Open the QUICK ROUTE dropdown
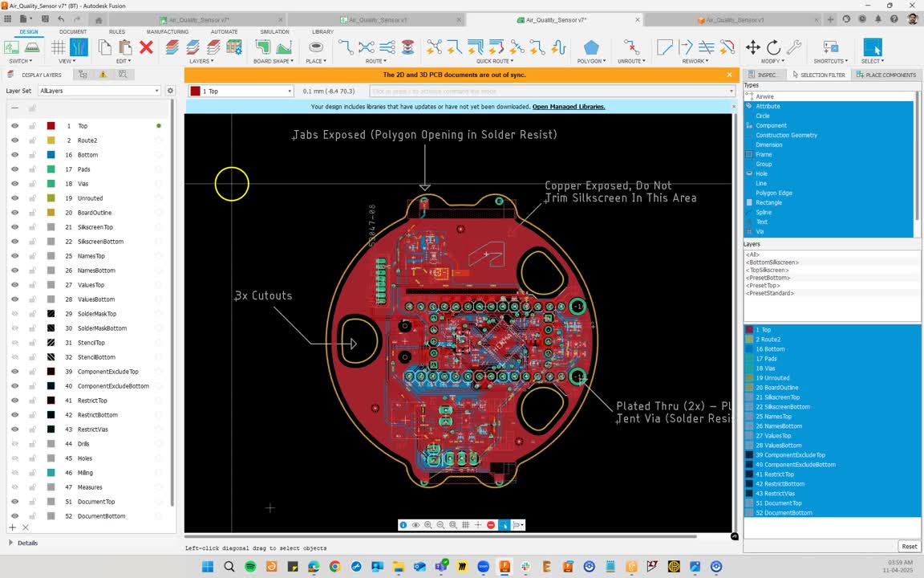The height and width of the screenshot is (578, 924). (495, 61)
